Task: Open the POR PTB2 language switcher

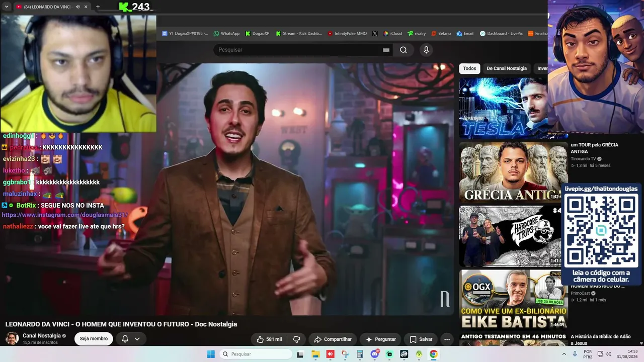Action: coord(587,354)
